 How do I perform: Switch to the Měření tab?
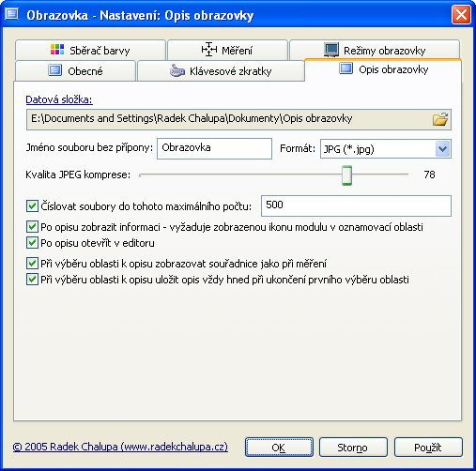pyautogui.click(x=227, y=50)
